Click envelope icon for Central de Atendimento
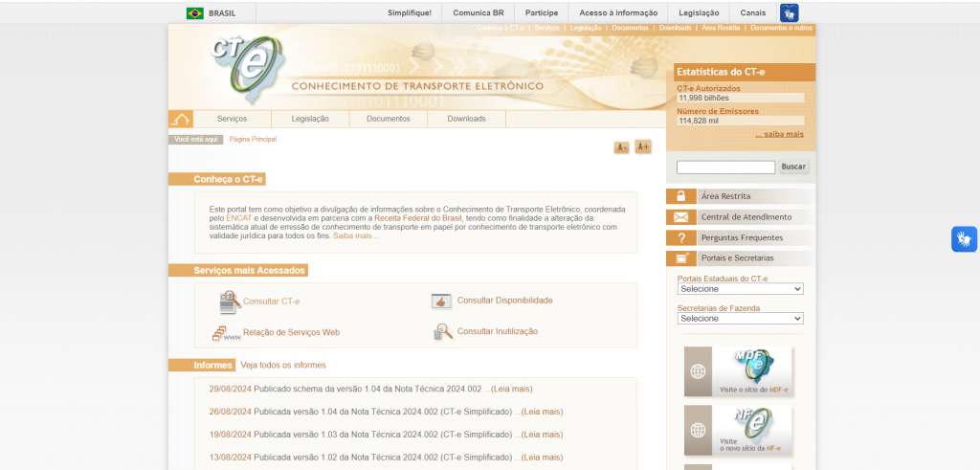 point(681,217)
